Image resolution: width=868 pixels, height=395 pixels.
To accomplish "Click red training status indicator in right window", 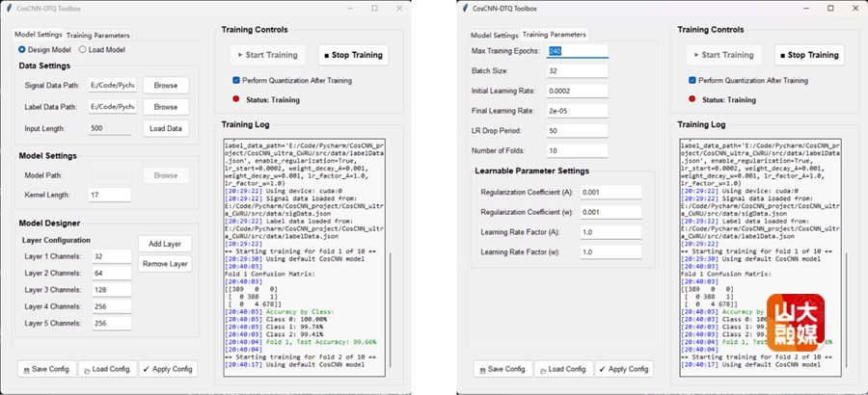I will [692, 99].
